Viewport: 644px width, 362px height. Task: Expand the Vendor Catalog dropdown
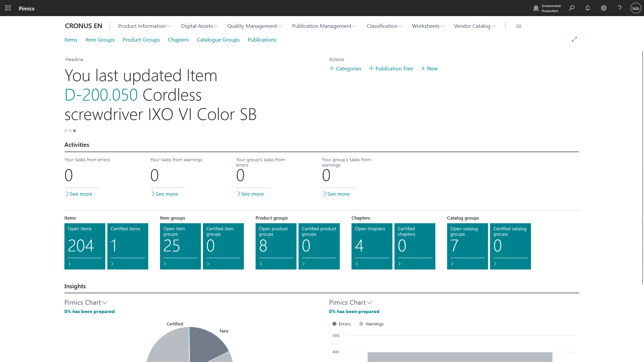(x=474, y=26)
